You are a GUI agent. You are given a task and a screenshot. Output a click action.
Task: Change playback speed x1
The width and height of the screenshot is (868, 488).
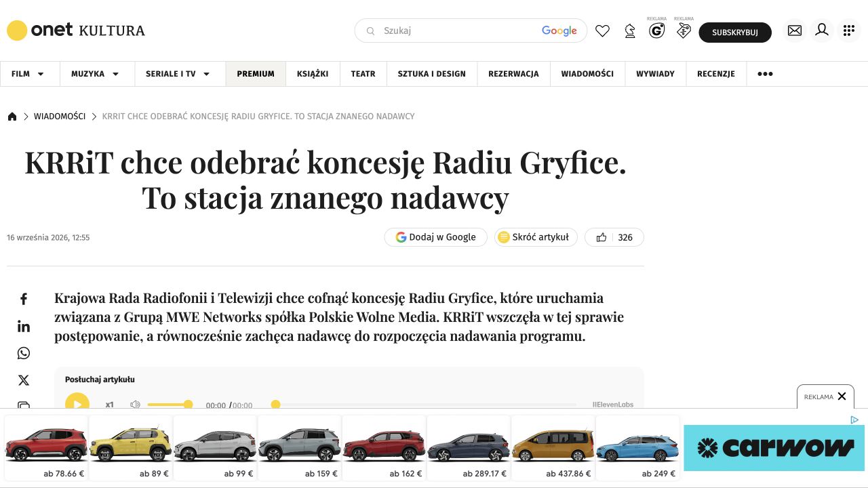[x=110, y=405]
